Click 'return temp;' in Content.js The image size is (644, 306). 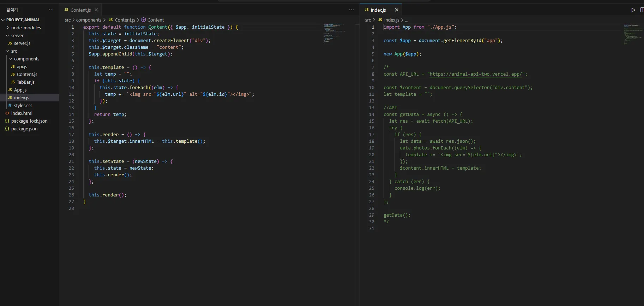[x=110, y=114]
